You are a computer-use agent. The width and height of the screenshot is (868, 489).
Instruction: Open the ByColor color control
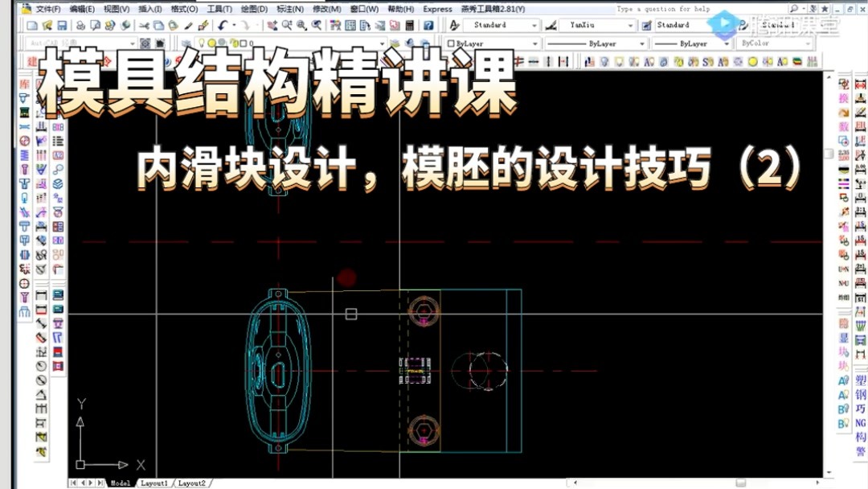tap(808, 43)
